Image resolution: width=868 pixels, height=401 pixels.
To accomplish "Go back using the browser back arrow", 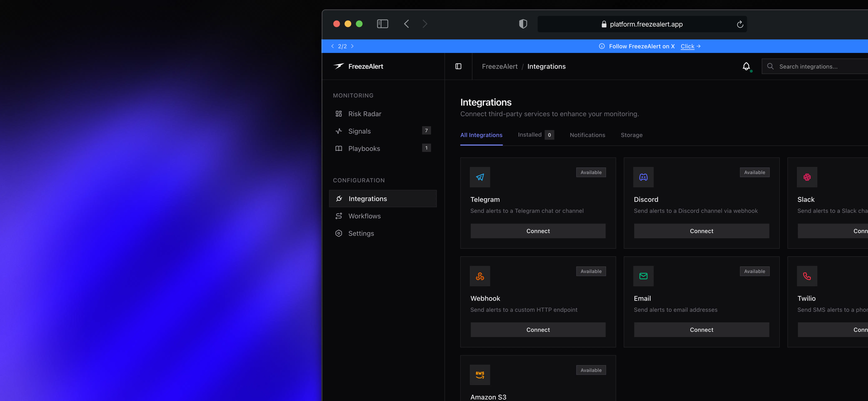I will click(x=406, y=24).
